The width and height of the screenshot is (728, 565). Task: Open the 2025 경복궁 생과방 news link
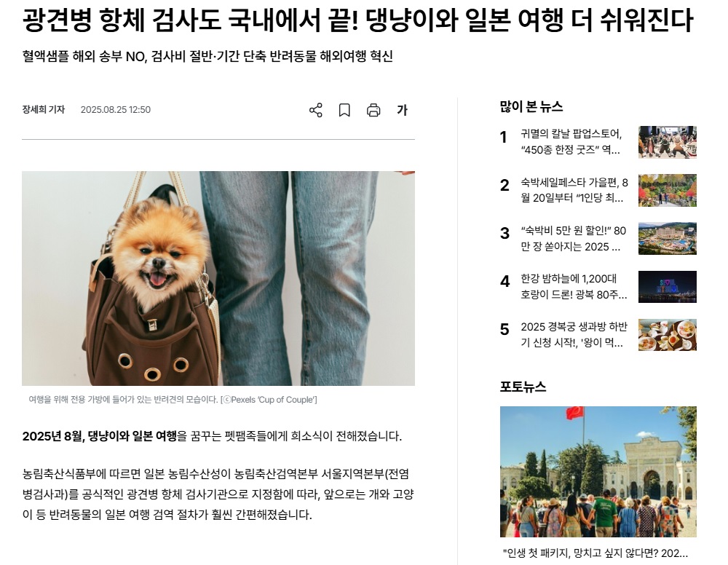[x=574, y=335]
